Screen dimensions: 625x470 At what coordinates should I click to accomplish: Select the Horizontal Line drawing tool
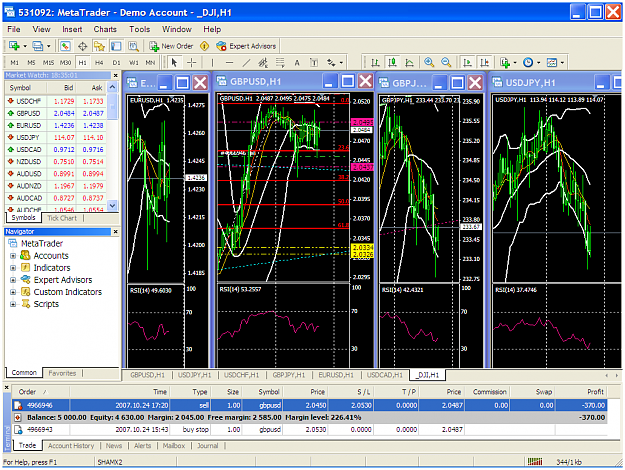tap(229, 63)
